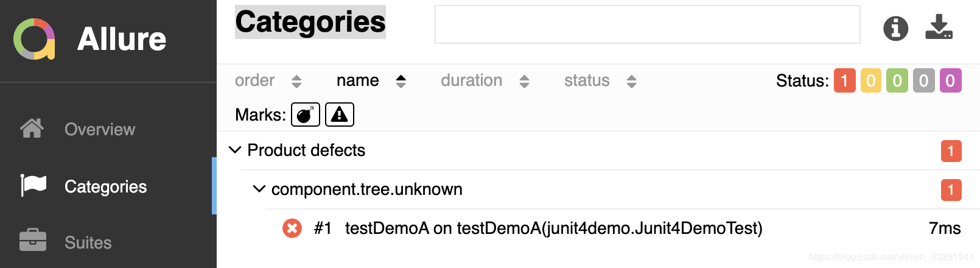Collapse the Product defects group
This screenshot has height=268, width=980.
pos(235,150)
